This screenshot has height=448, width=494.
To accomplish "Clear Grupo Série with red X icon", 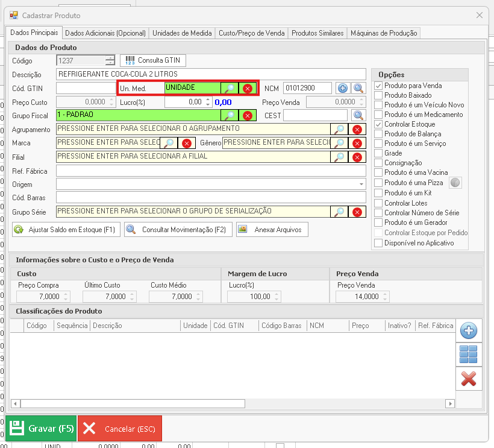I will point(357,212).
